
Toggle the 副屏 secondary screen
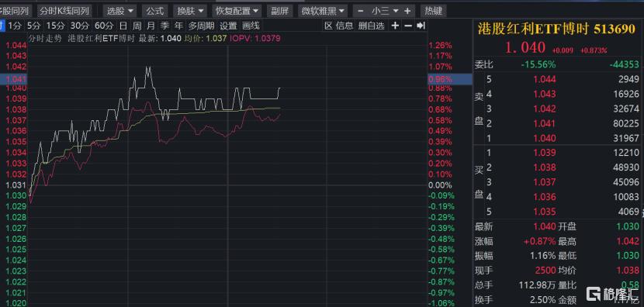click(279, 11)
